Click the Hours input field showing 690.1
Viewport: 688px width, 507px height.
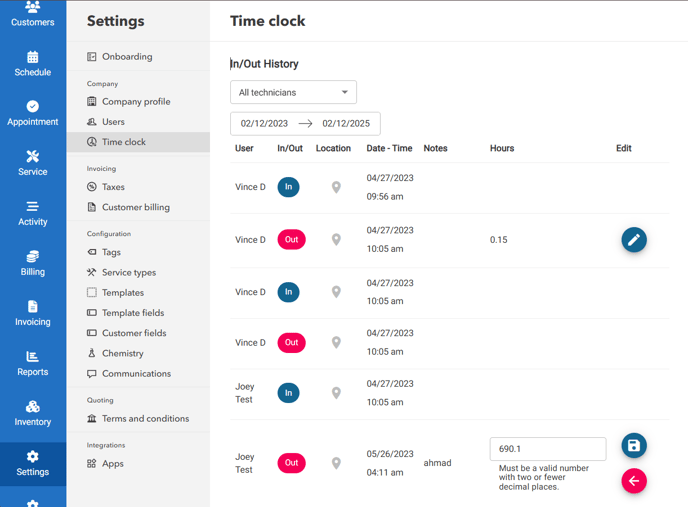tap(547, 449)
